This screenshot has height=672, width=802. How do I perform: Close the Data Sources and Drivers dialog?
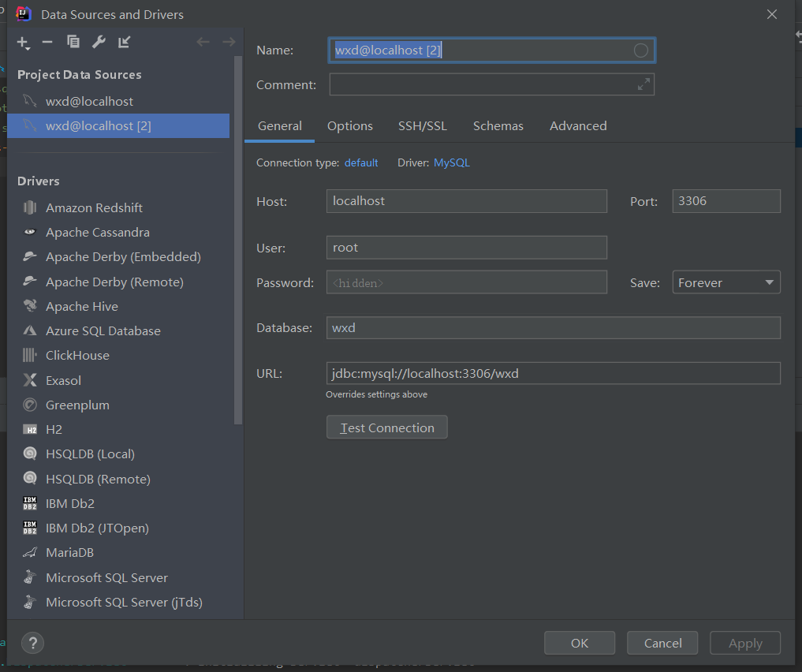click(772, 14)
